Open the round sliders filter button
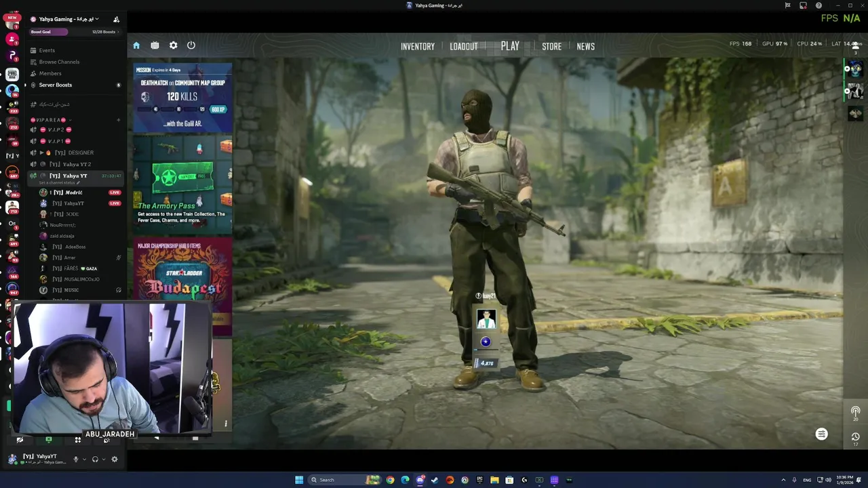Viewport: 868px width, 488px height. pos(821,434)
